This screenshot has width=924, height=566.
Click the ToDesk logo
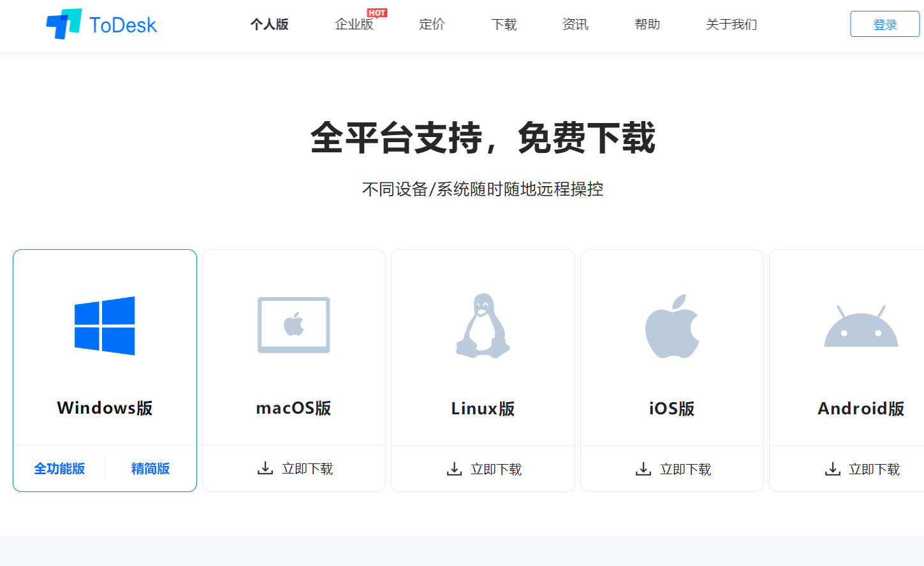[x=101, y=24]
